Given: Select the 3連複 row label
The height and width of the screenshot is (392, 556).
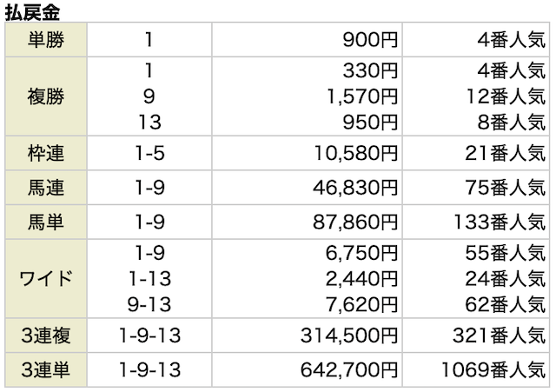Looking at the screenshot, I should click(45, 335).
